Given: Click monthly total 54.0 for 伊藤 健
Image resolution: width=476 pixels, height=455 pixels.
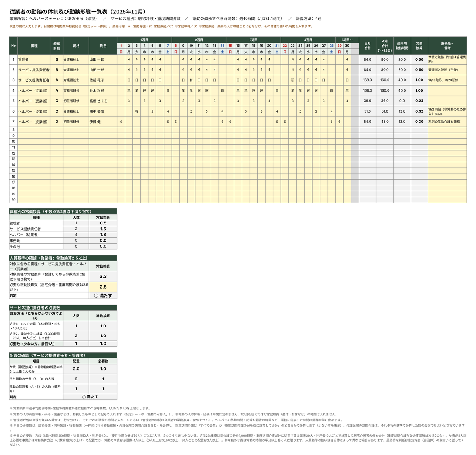Looking at the screenshot, I should click(x=367, y=122).
